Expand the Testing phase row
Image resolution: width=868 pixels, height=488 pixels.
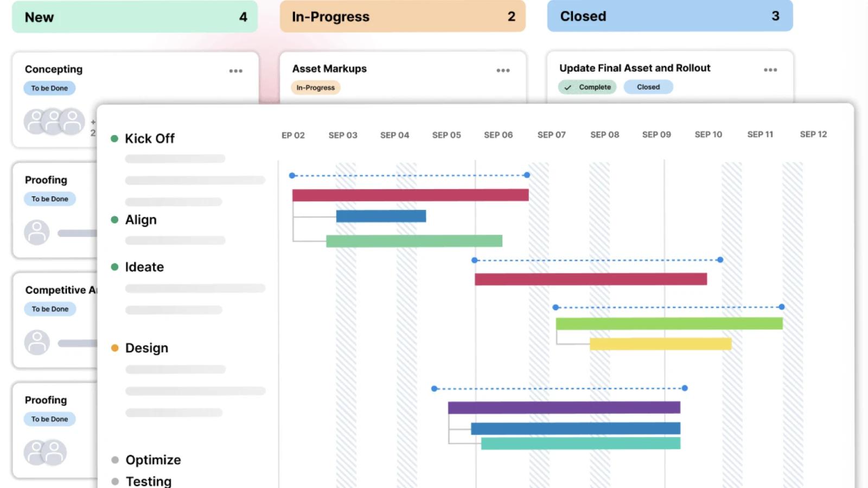[x=149, y=481]
